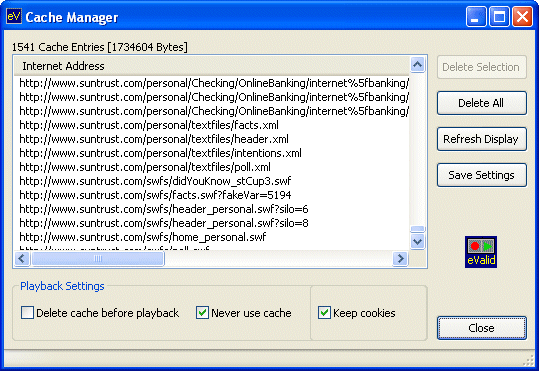Uncheck the Never use cache checkbox
Image resolution: width=539 pixels, height=371 pixels.
click(202, 313)
